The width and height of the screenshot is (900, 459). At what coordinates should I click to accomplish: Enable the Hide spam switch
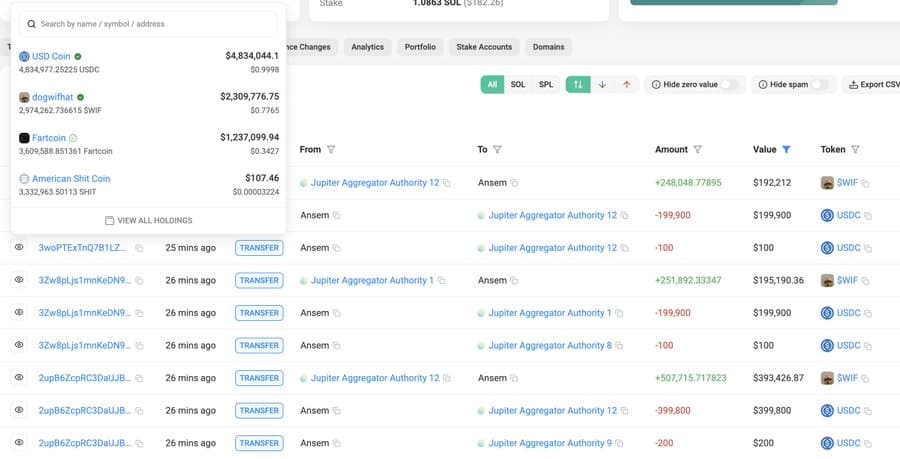pyautogui.click(x=819, y=85)
